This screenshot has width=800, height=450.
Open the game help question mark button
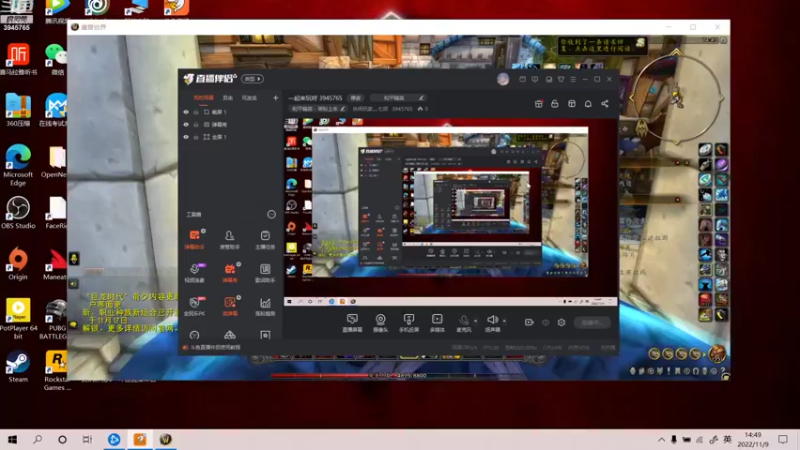click(723, 371)
